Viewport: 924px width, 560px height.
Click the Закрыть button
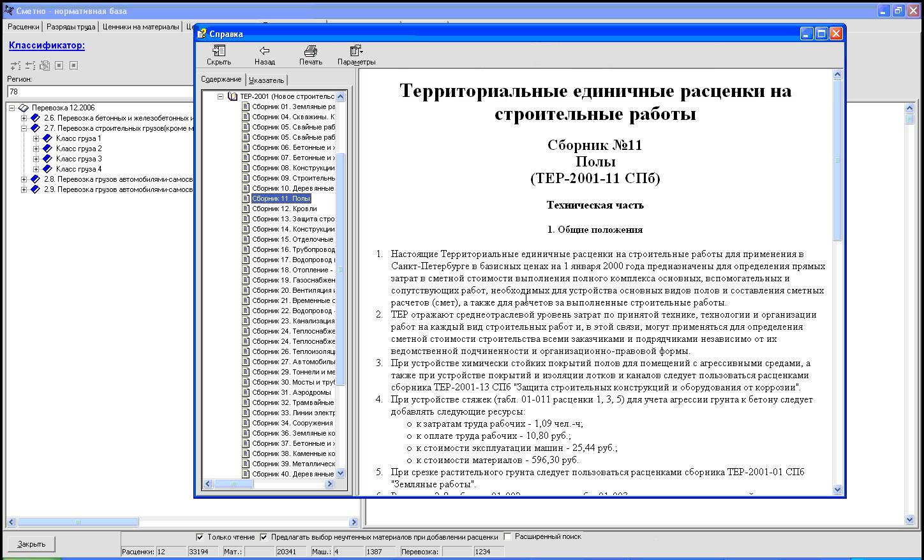(x=31, y=544)
